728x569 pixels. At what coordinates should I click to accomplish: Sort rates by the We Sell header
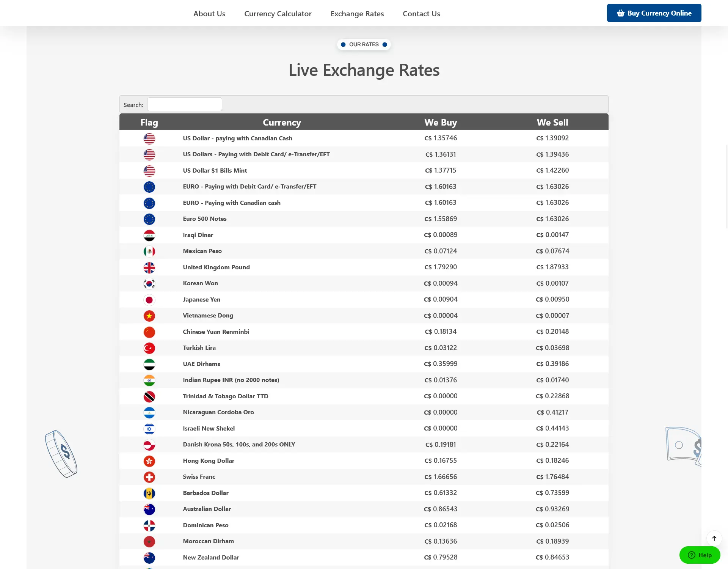pos(552,123)
